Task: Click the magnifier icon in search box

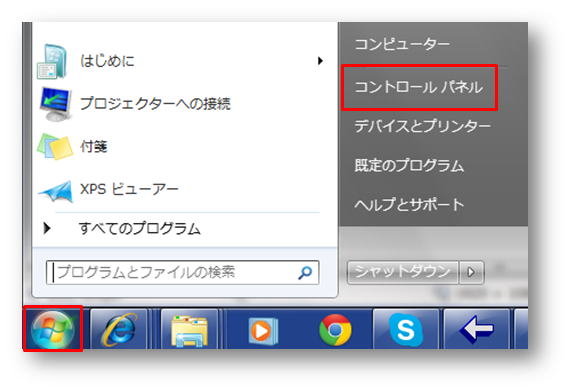Action: pyautogui.click(x=305, y=273)
